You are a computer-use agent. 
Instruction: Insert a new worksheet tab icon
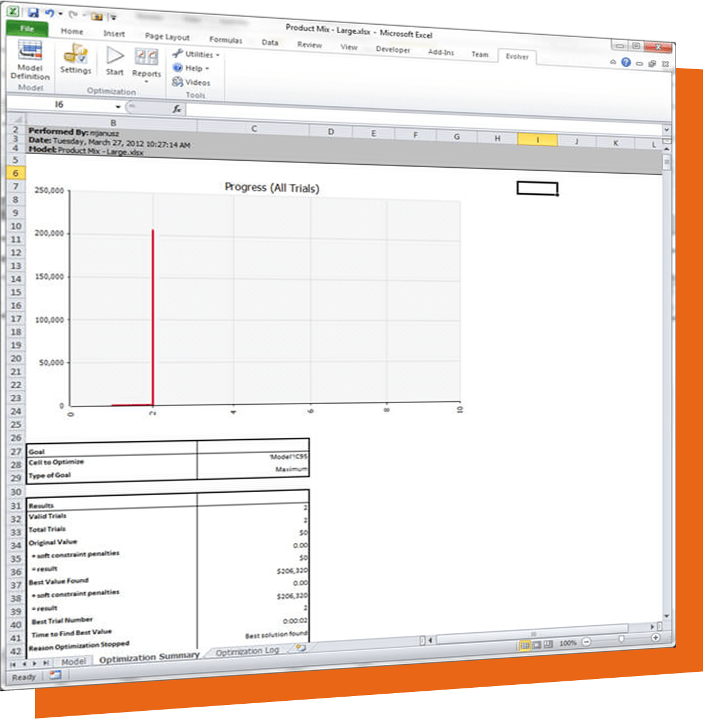click(301, 647)
